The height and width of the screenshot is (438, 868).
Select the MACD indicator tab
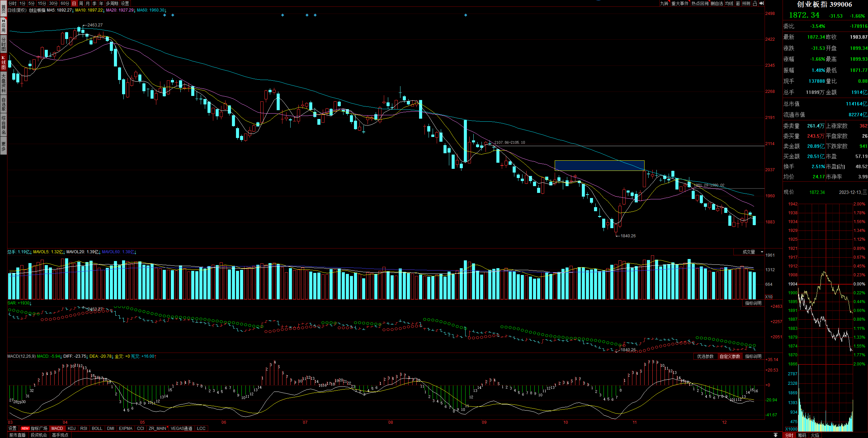[57, 429]
